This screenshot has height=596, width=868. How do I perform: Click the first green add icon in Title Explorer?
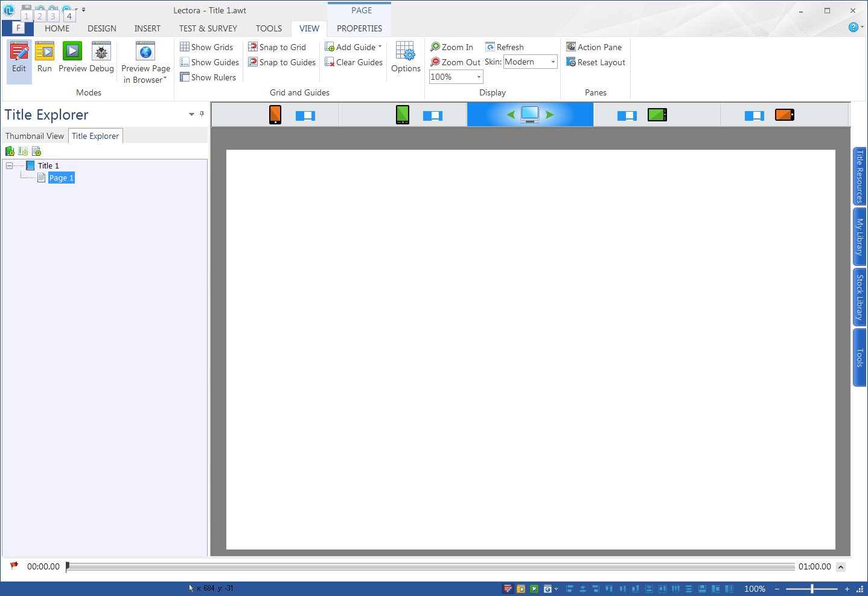(x=10, y=151)
